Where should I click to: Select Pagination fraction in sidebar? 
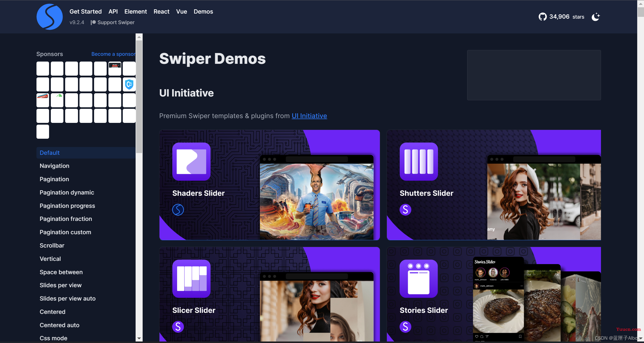coord(66,219)
